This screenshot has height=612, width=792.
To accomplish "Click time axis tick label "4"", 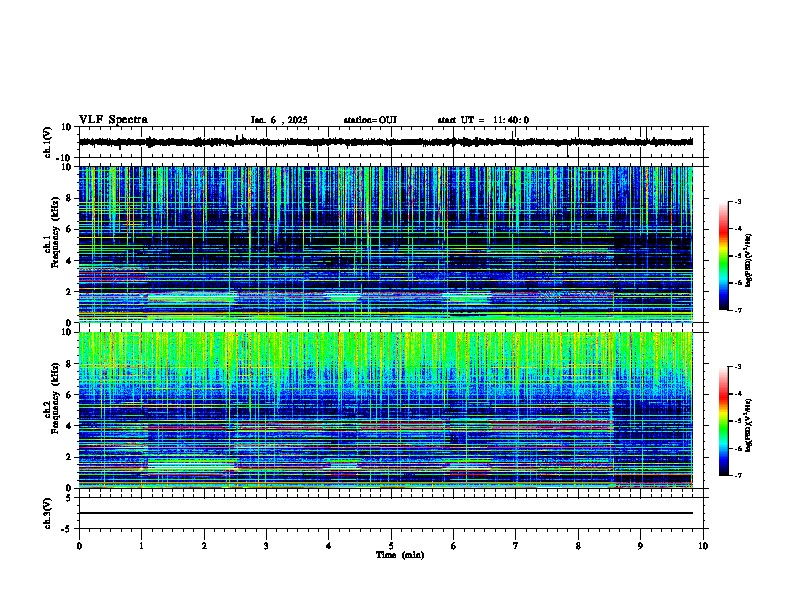I will (329, 546).
